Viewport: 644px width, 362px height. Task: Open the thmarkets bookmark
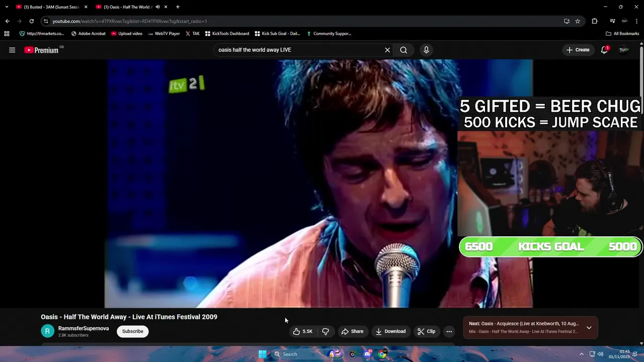point(42,34)
